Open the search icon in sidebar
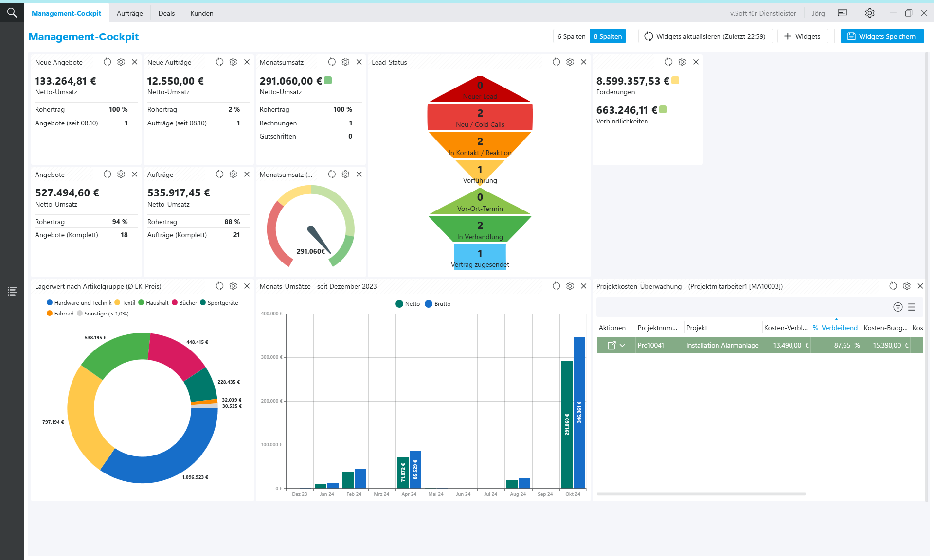934x560 pixels. click(12, 13)
